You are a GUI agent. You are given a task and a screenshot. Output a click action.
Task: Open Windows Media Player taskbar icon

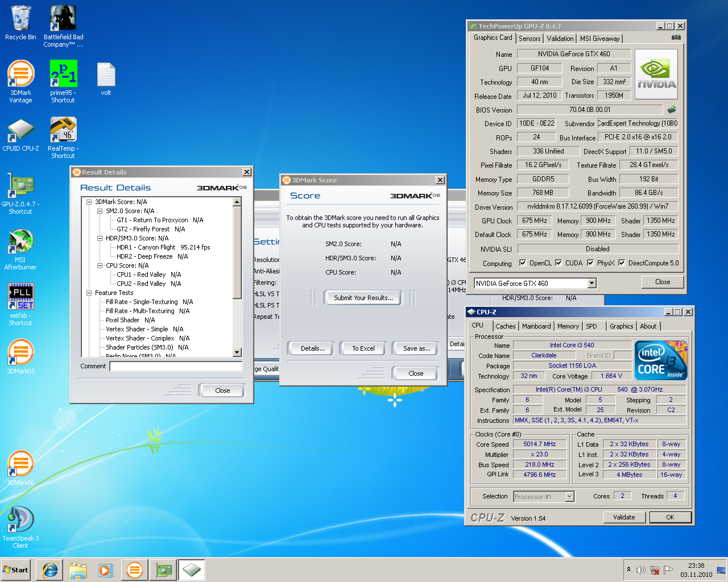pos(106,570)
